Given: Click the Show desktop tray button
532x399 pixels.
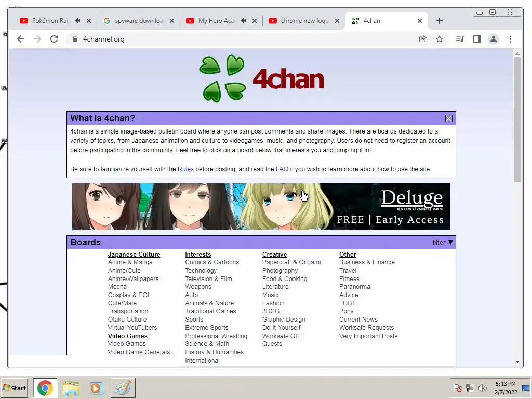Looking at the screenshot, I should (526, 388).
